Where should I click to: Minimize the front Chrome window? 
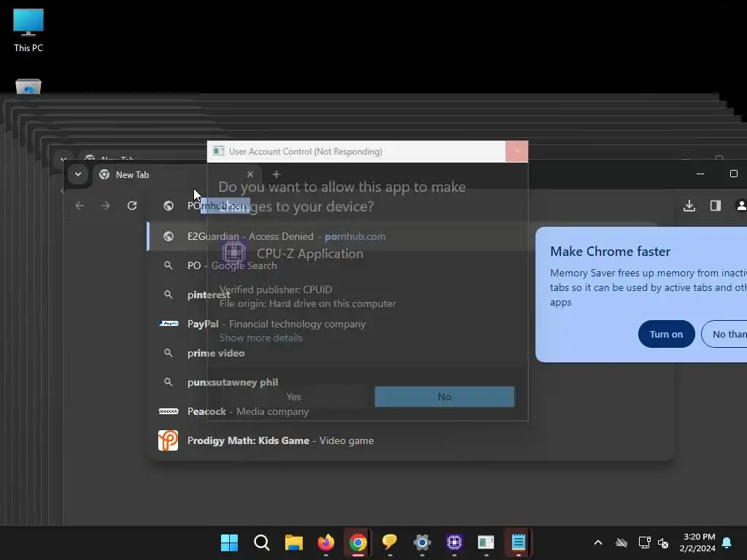[x=700, y=174]
